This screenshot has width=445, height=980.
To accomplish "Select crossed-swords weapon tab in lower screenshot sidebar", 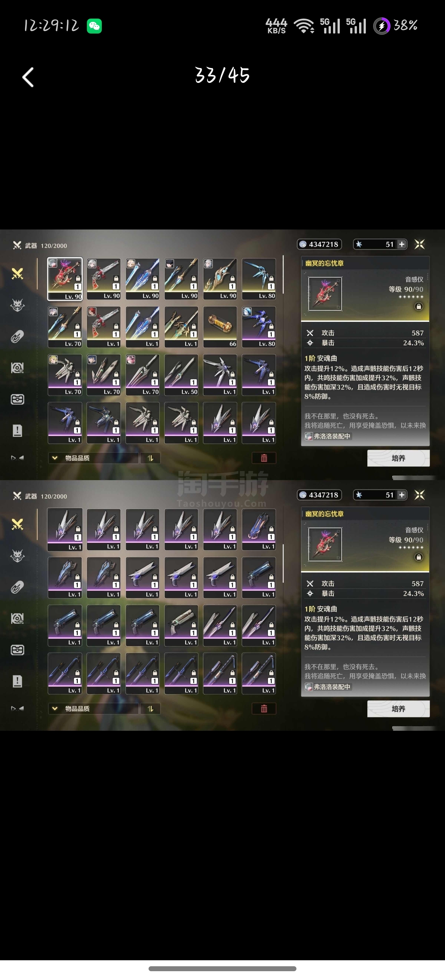I will coord(18,525).
